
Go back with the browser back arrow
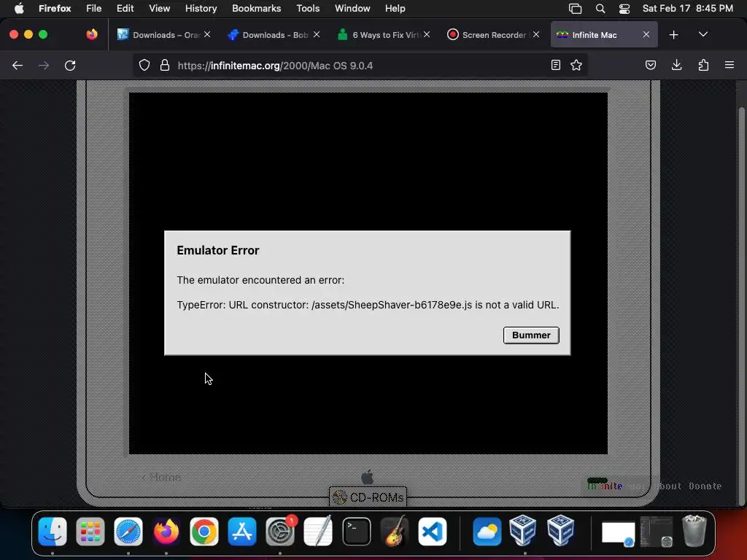(x=18, y=65)
